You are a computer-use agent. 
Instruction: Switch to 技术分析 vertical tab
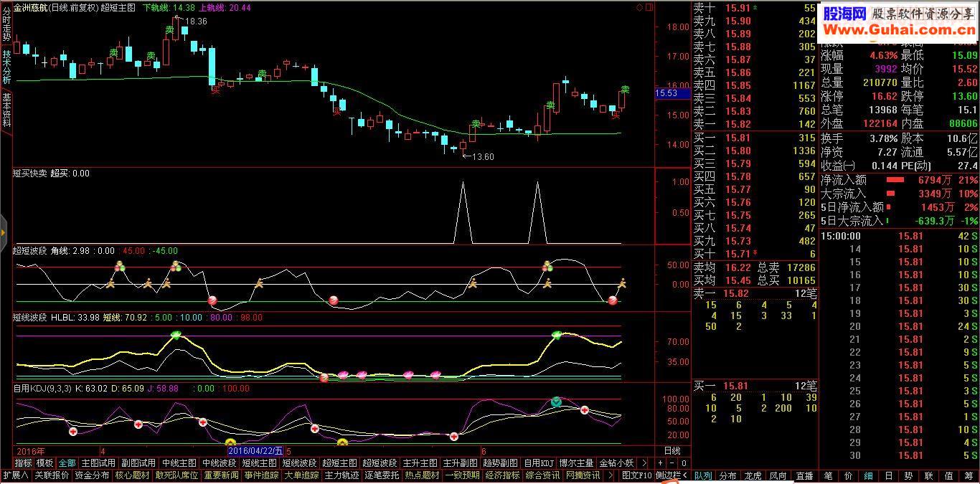(x=6, y=67)
